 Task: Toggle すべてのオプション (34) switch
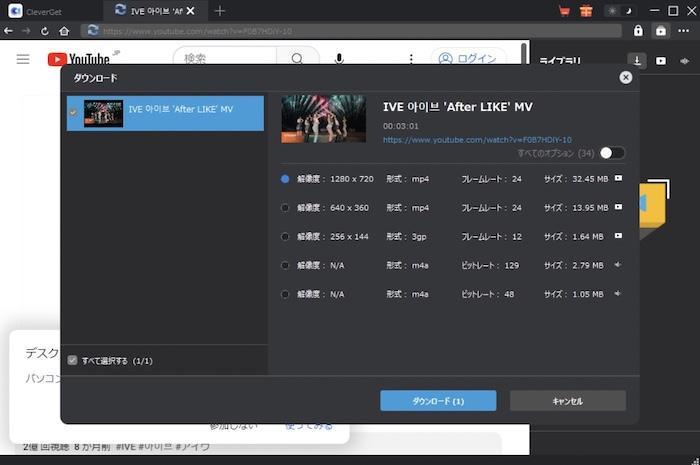(612, 153)
